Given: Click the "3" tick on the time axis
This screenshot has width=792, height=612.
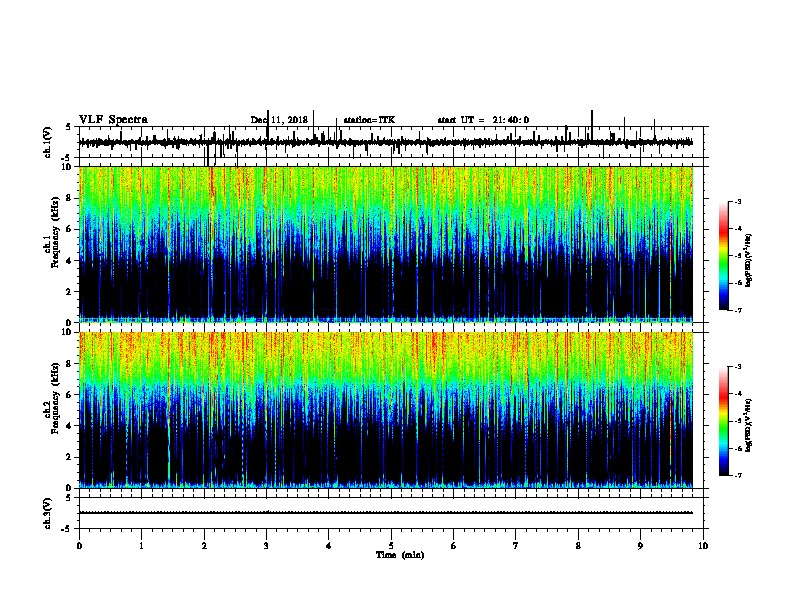Looking at the screenshot, I should point(266,546).
